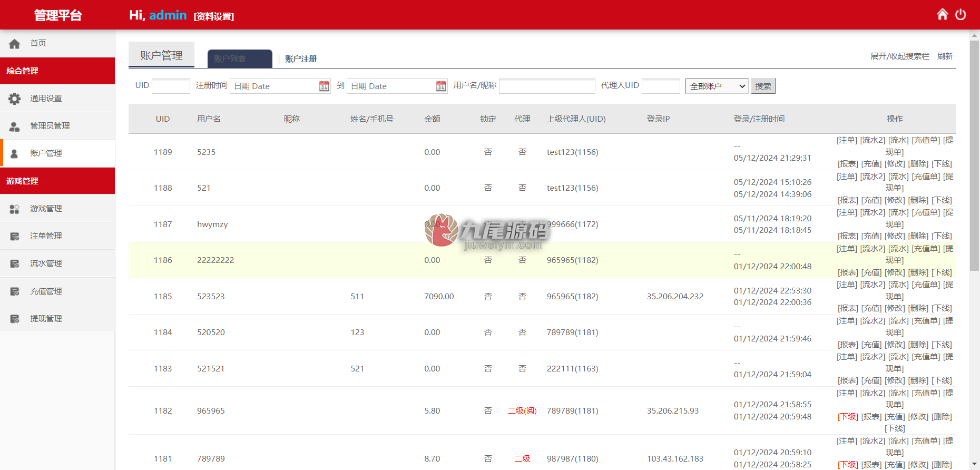Open 注单管理 in the sidebar
The height and width of the screenshot is (470, 980).
click(x=57, y=236)
